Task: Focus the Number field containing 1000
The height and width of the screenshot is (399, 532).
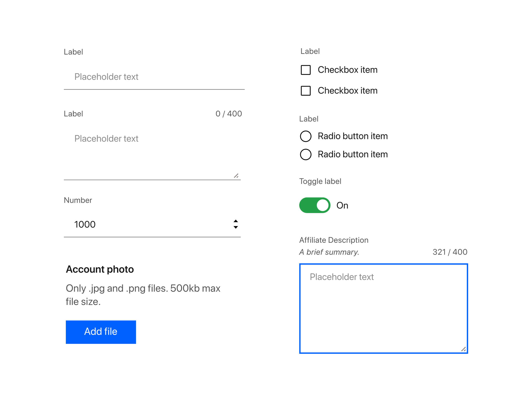Action: [x=152, y=224]
